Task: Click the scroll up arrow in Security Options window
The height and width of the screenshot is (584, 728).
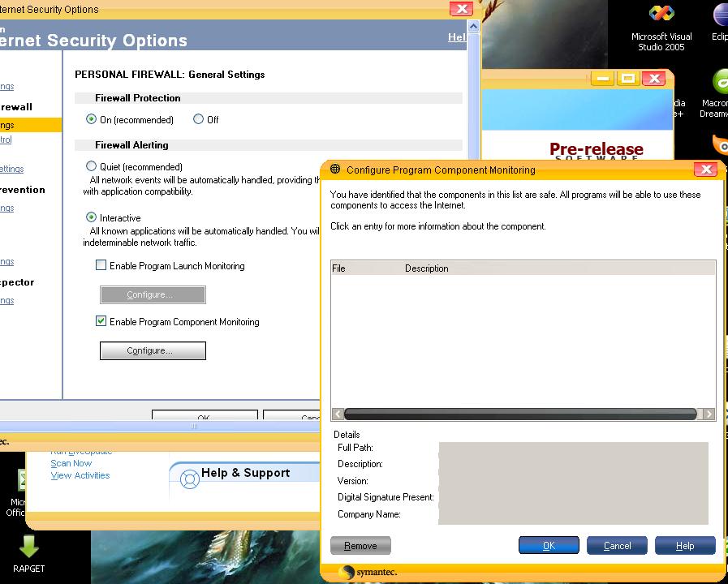Action: [473, 27]
